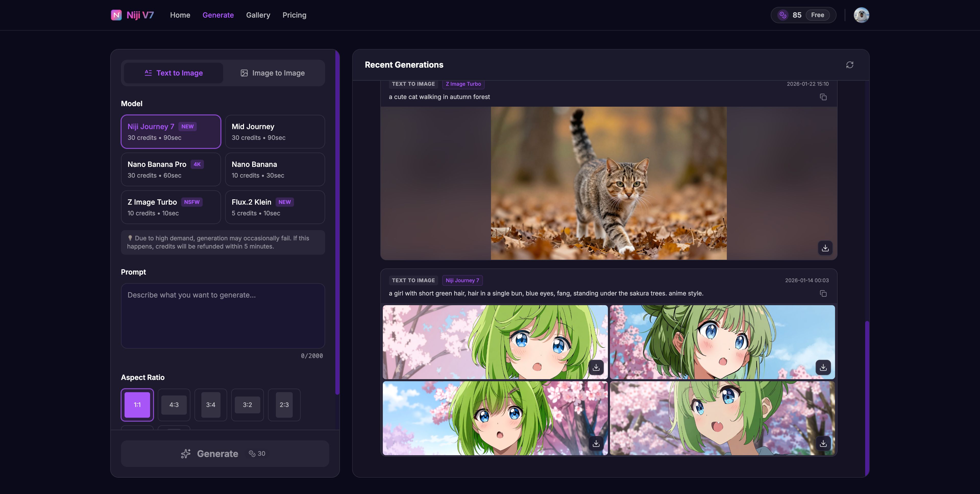Click the Free plan badge
980x494 pixels.
click(817, 15)
